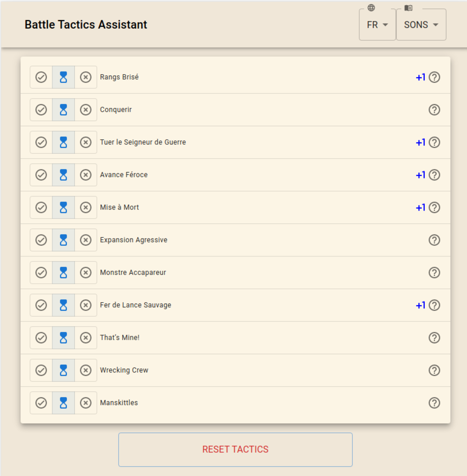The width and height of the screenshot is (467, 476).
Task: Open the SONS faction dropdown
Action: click(421, 25)
